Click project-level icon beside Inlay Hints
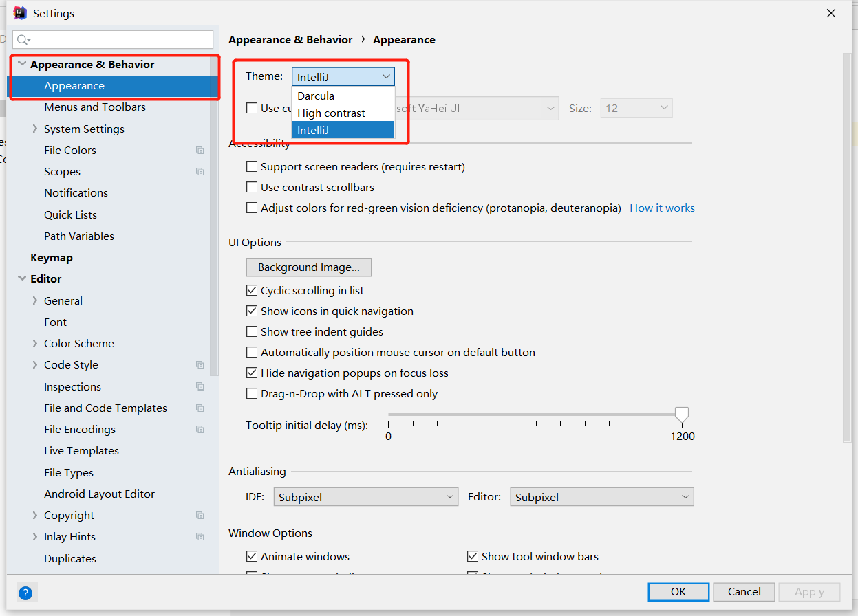The image size is (858, 616). 200,537
